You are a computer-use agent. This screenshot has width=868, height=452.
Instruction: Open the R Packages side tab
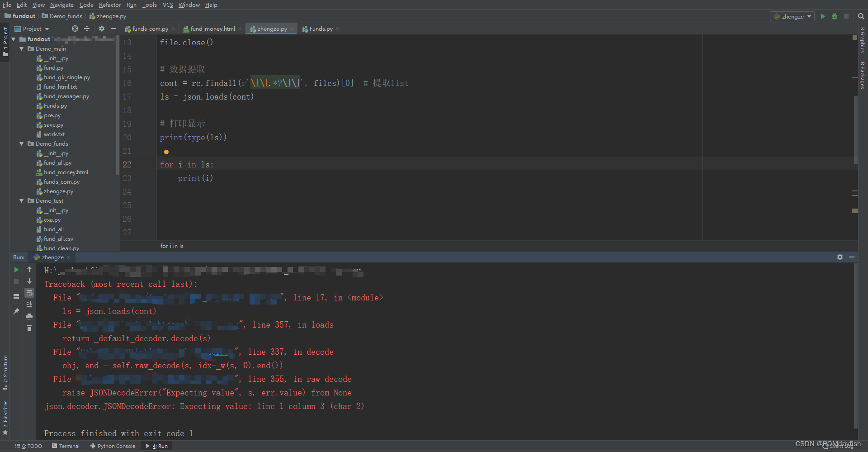pyautogui.click(x=863, y=75)
